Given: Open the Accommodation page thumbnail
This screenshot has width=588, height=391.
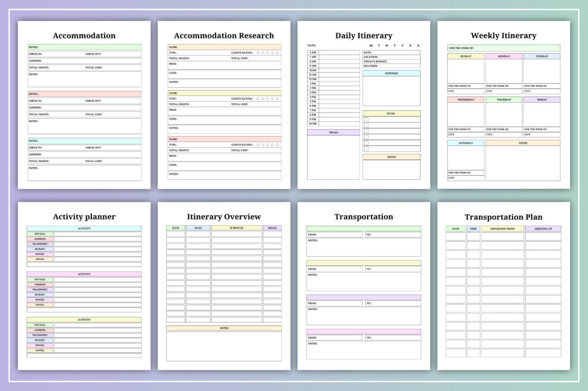Looking at the screenshot, I should point(84,104).
